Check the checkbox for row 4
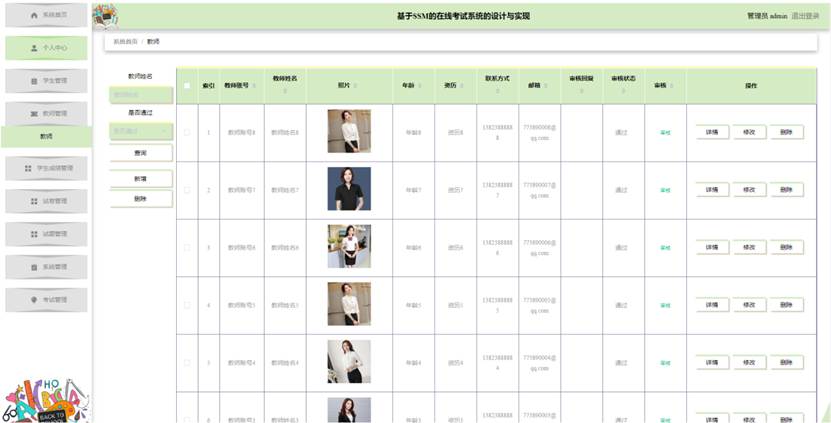 coord(187,305)
